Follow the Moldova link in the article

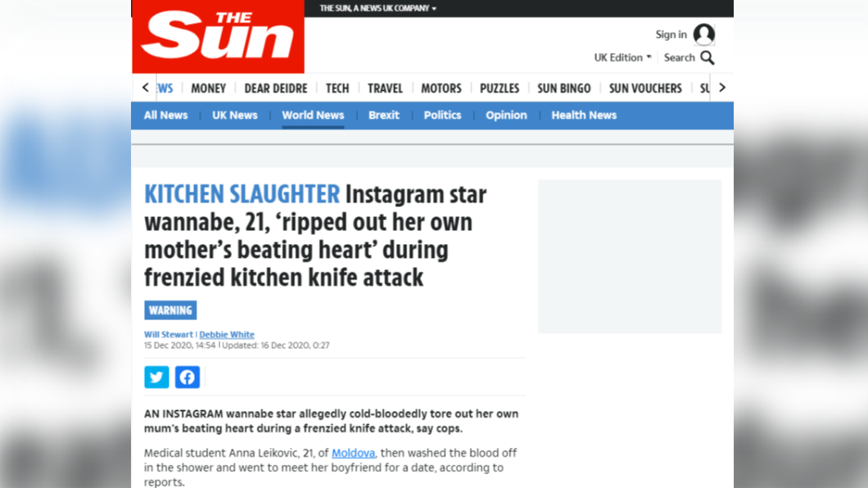[353, 453]
